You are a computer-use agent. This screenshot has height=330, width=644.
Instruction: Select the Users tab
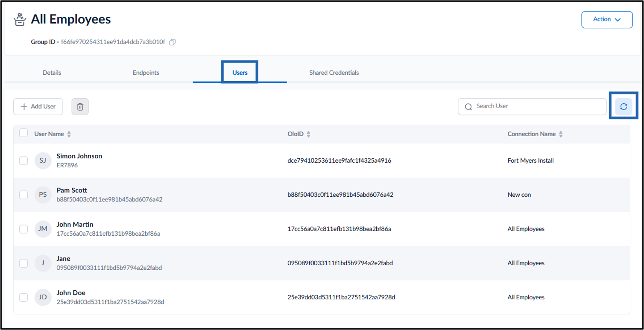[x=240, y=73]
